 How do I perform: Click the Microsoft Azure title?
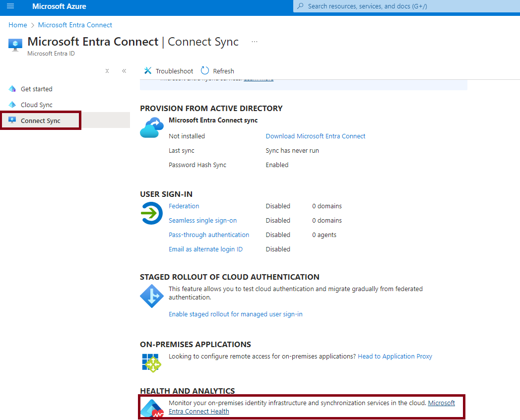(x=59, y=6)
